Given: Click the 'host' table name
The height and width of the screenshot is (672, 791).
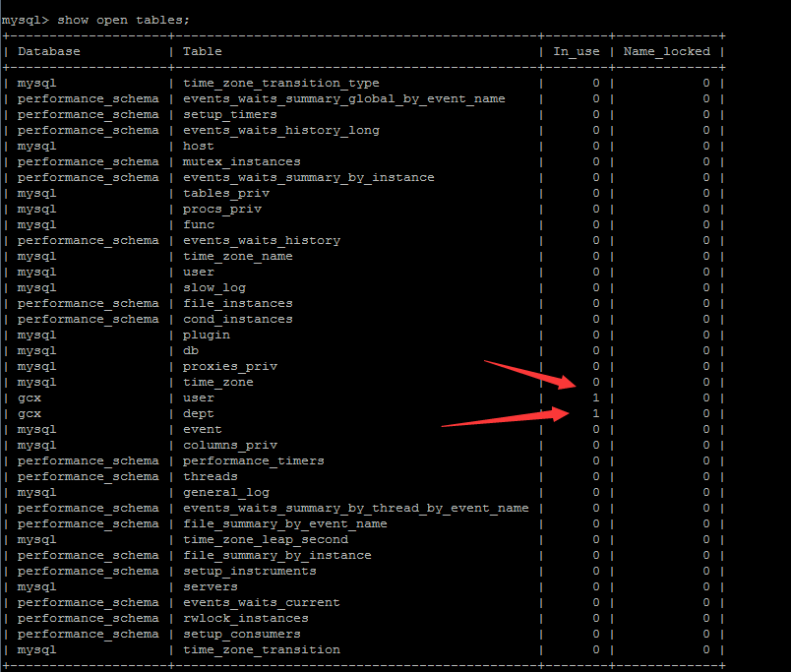Looking at the screenshot, I should point(199,146).
